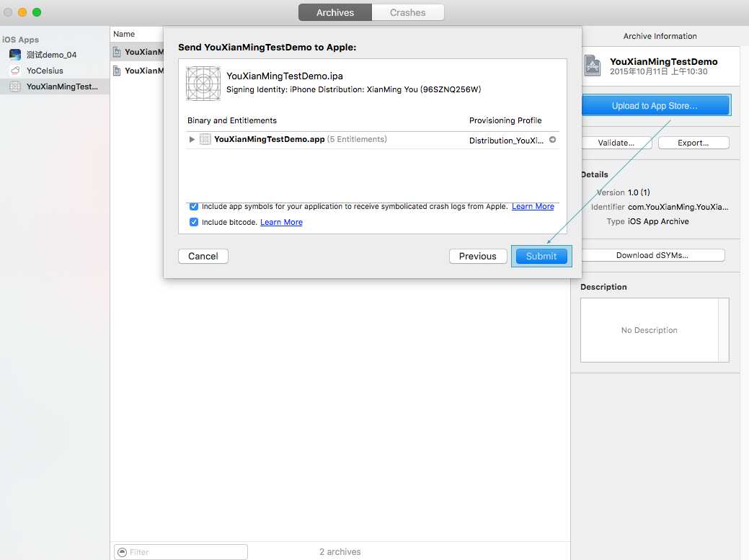Screen dimensions: 749x560
Task: Select the YoCelsius row in iOS Apps
Action: click(55, 71)
